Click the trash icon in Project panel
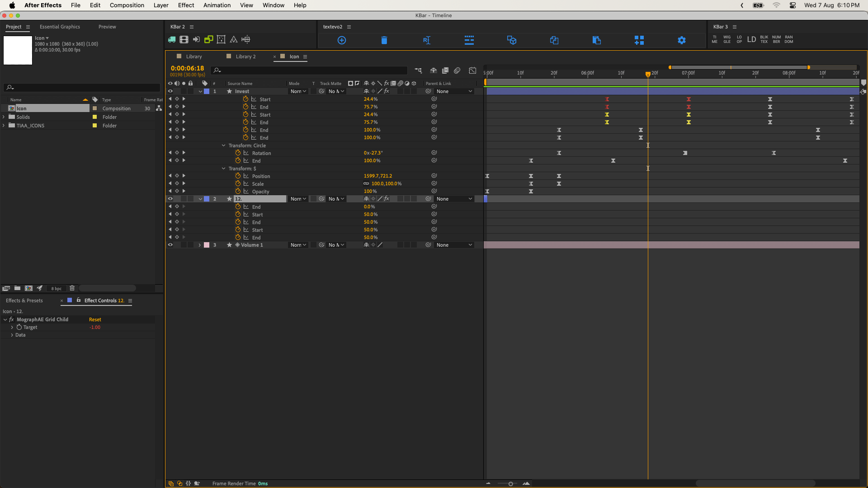Image resolution: width=868 pixels, height=488 pixels. 72,288
